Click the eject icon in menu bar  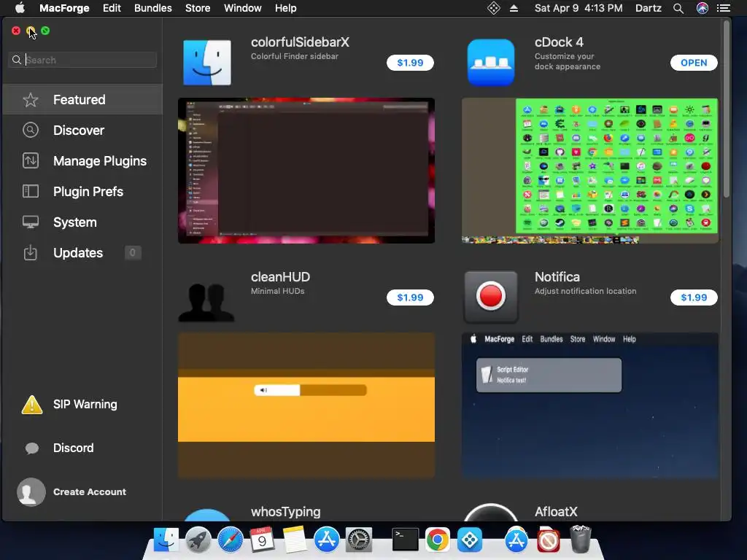pos(514,8)
